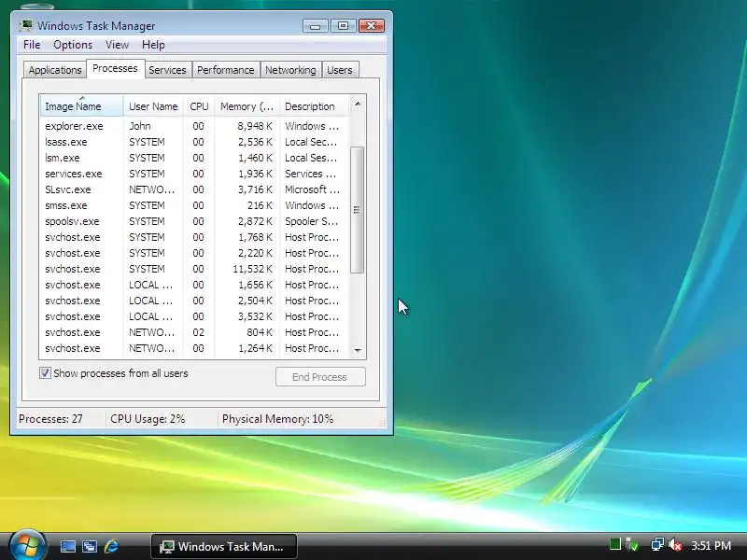The width and height of the screenshot is (747, 560).
Task: Select svchost.exe using 1,264 K memory
Action: click(195, 348)
